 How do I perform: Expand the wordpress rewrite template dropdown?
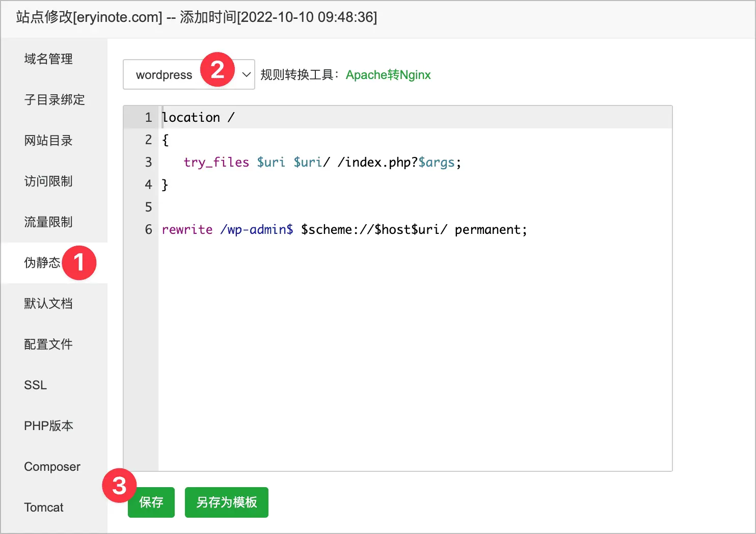pyautogui.click(x=189, y=75)
